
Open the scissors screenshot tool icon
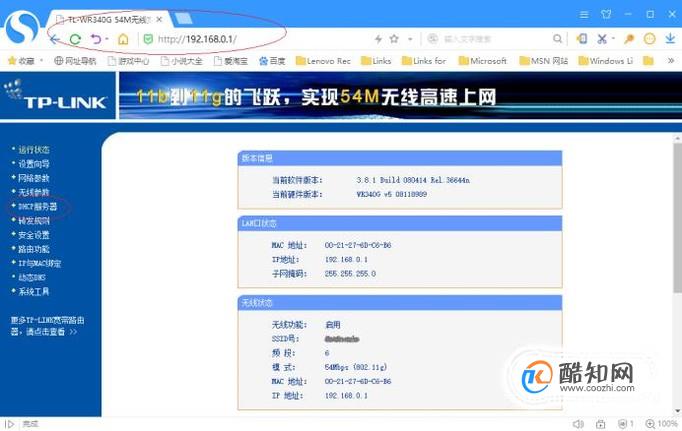(x=602, y=39)
